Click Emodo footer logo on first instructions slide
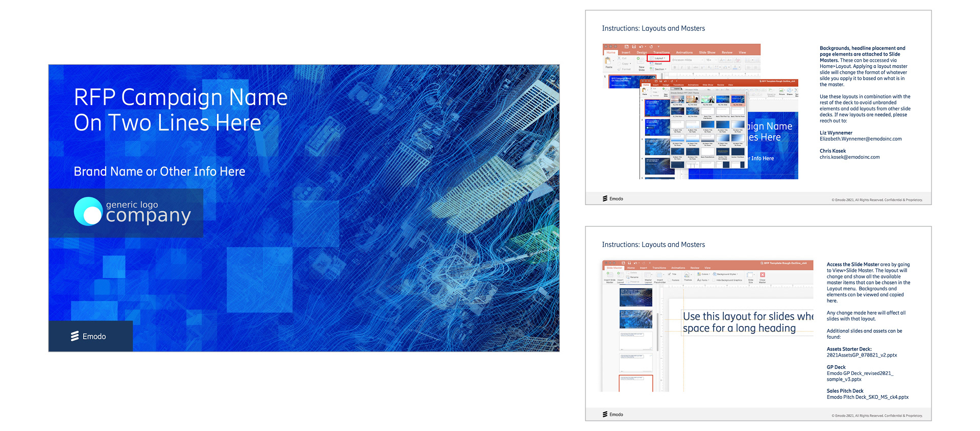The image size is (980, 431). 613,198
